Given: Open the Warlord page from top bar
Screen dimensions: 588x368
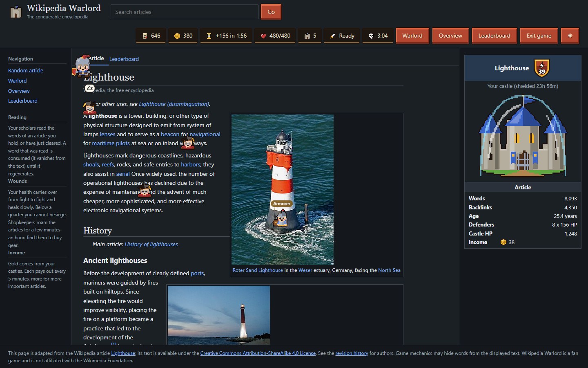Looking at the screenshot, I should pos(412,36).
